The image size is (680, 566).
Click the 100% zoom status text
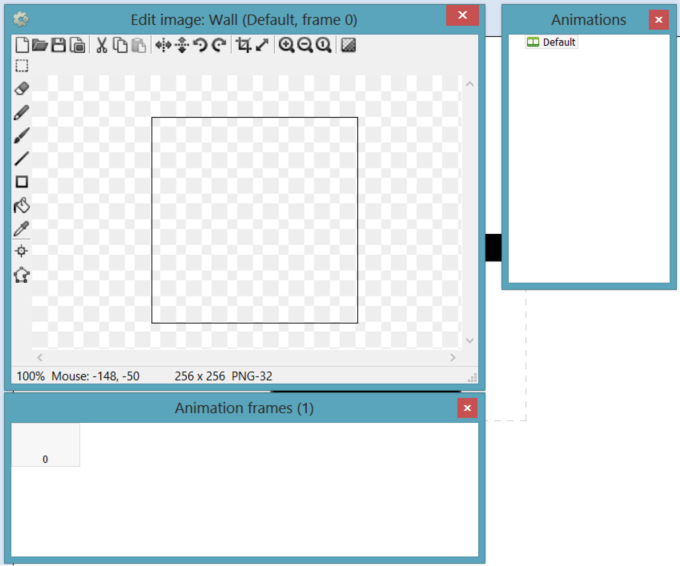(30, 376)
